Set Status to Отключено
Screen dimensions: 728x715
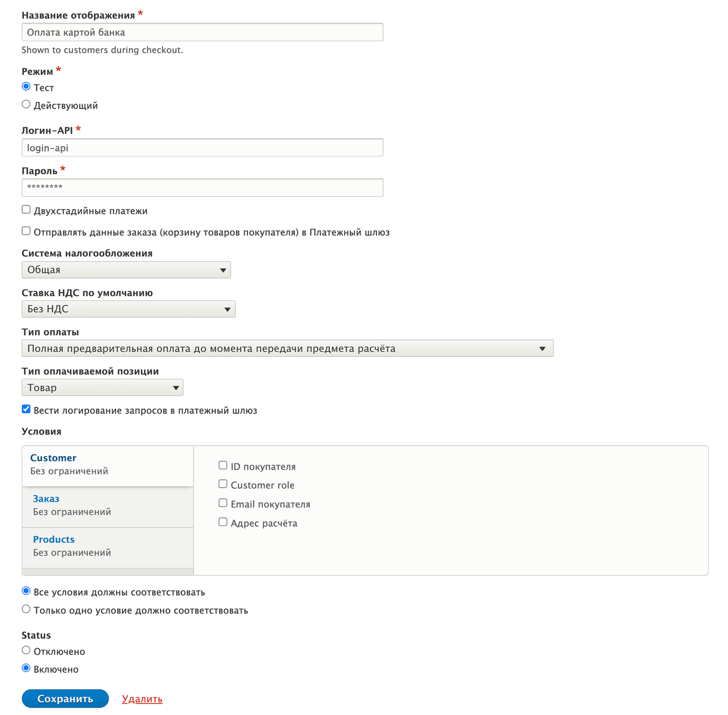26,650
